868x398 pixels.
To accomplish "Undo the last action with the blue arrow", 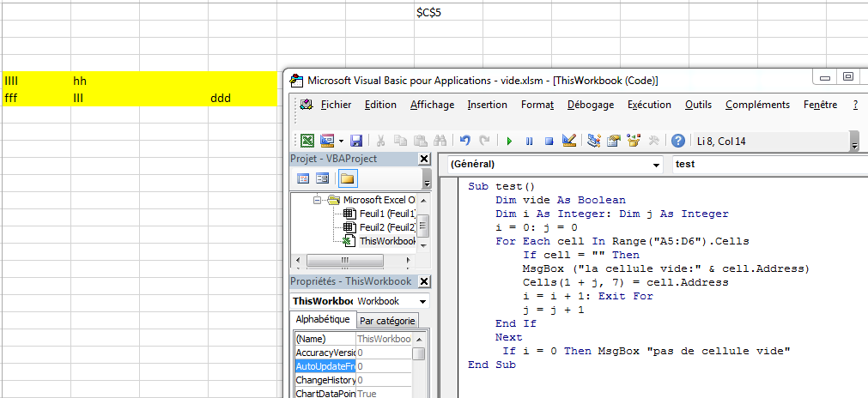I will [x=465, y=141].
